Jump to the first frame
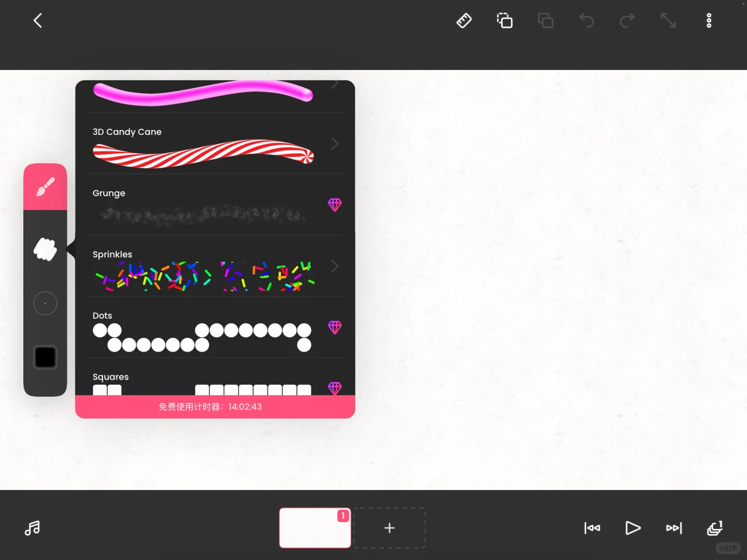Image resolution: width=747 pixels, height=560 pixels. coord(592,528)
